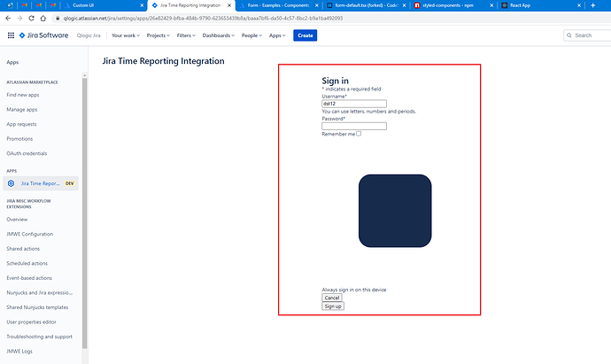
Task: Open JMWE Overview link
Action: 17,220
